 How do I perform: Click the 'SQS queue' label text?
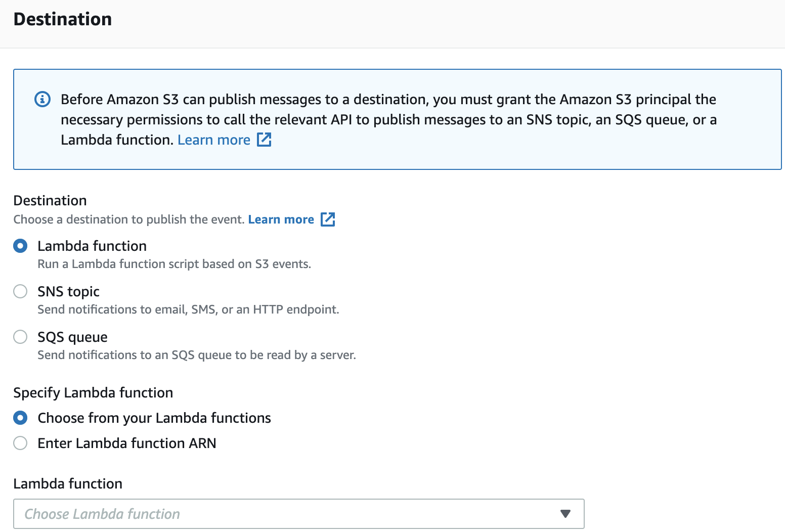coord(72,337)
